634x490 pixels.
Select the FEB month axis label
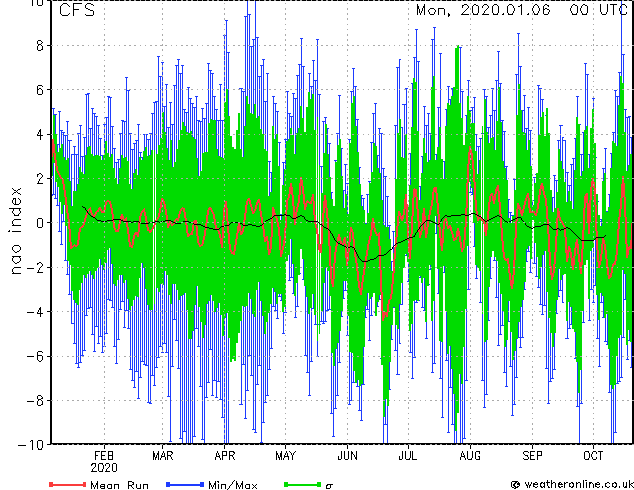(x=104, y=456)
